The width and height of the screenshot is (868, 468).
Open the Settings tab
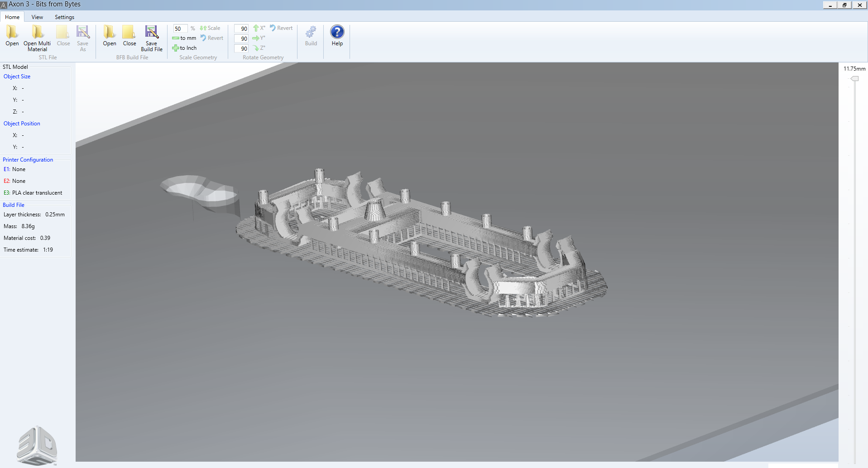coord(64,17)
